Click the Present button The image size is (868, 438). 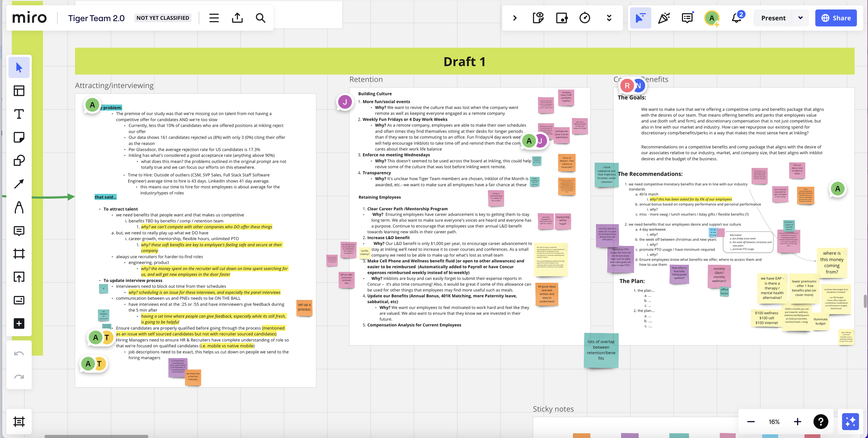coord(773,18)
